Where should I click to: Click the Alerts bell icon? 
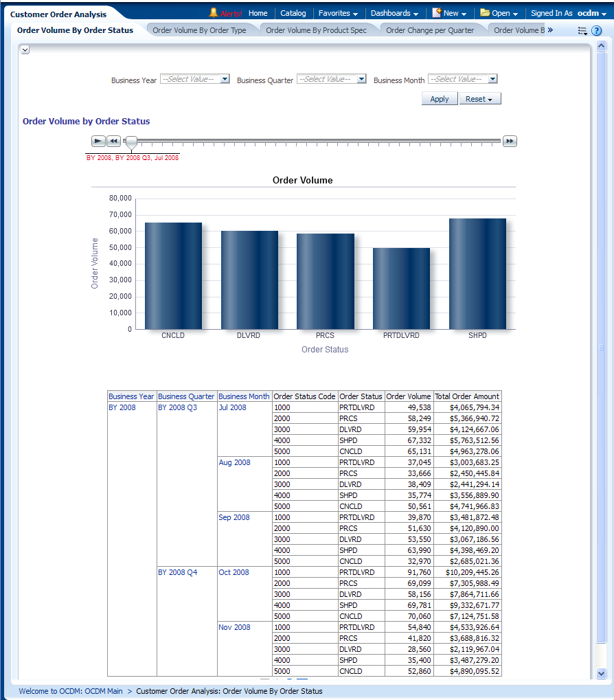click(x=214, y=13)
